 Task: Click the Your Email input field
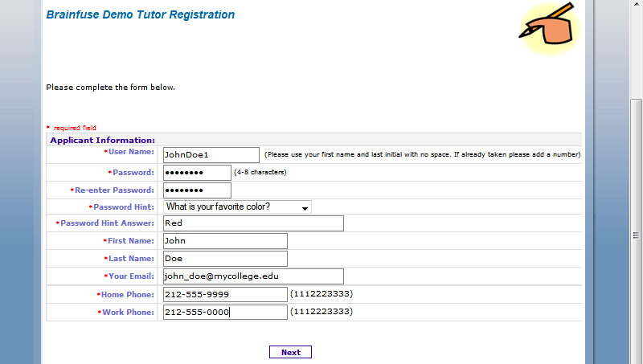click(x=252, y=276)
